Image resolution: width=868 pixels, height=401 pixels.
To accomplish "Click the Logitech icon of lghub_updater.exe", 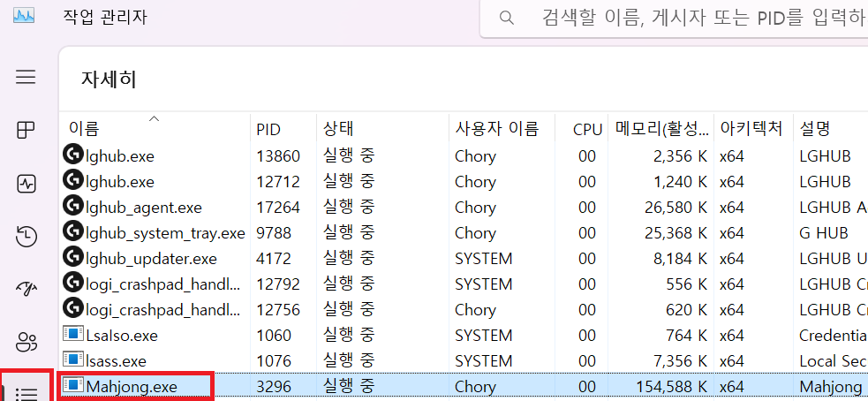I will point(72,257).
